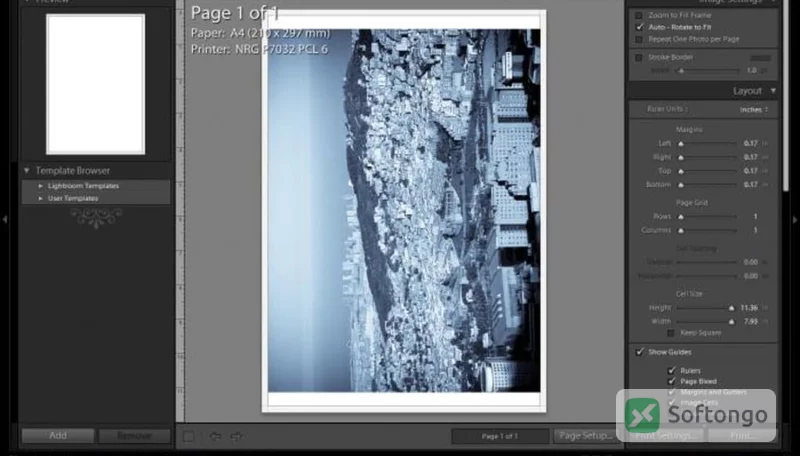Tick the Keep Square checkbox

[x=671, y=333]
